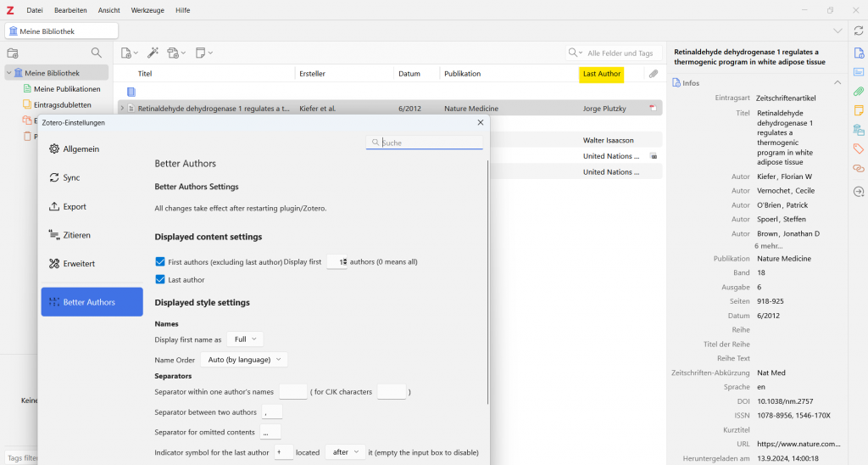Open the new item dropdown button
Viewport: 868px width, 465px height.
[129, 53]
